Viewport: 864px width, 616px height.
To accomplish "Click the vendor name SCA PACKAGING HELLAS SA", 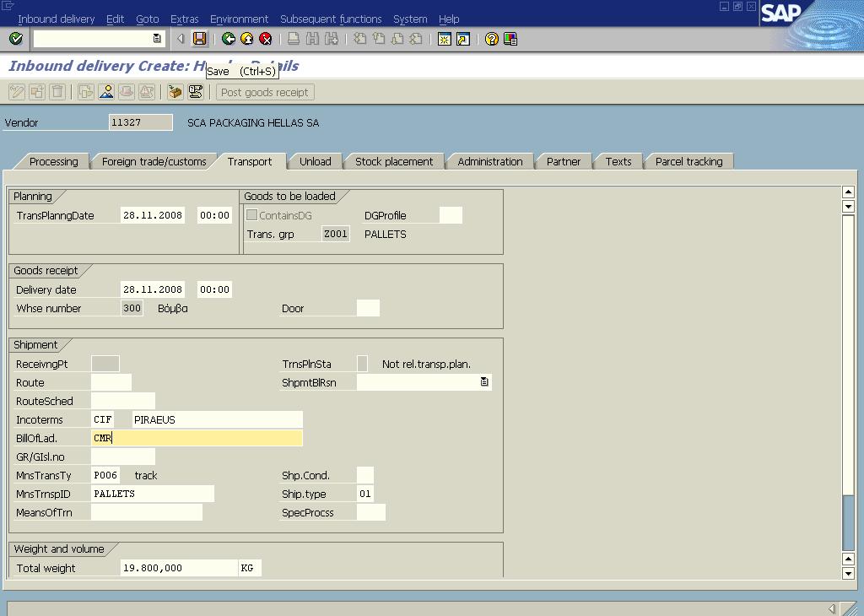I will click(253, 123).
